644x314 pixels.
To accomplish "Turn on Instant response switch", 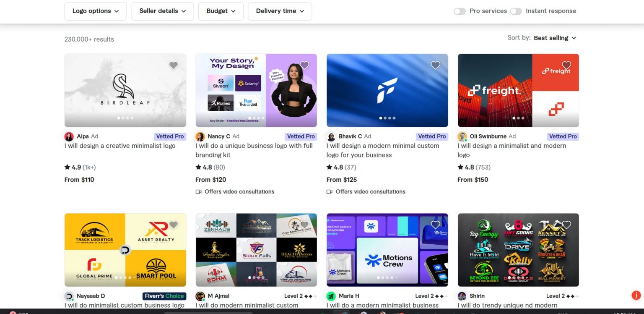I will [x=516, y=11].
